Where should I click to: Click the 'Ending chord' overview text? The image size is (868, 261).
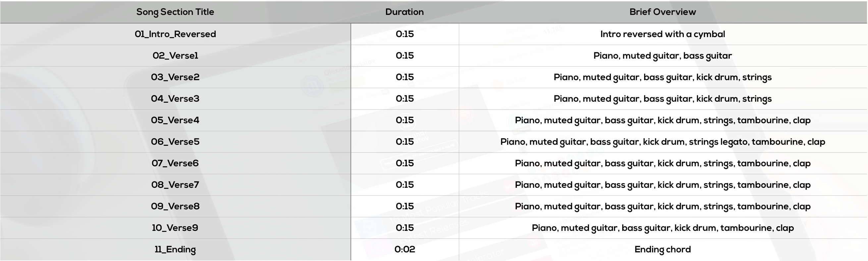pos(663,249)
